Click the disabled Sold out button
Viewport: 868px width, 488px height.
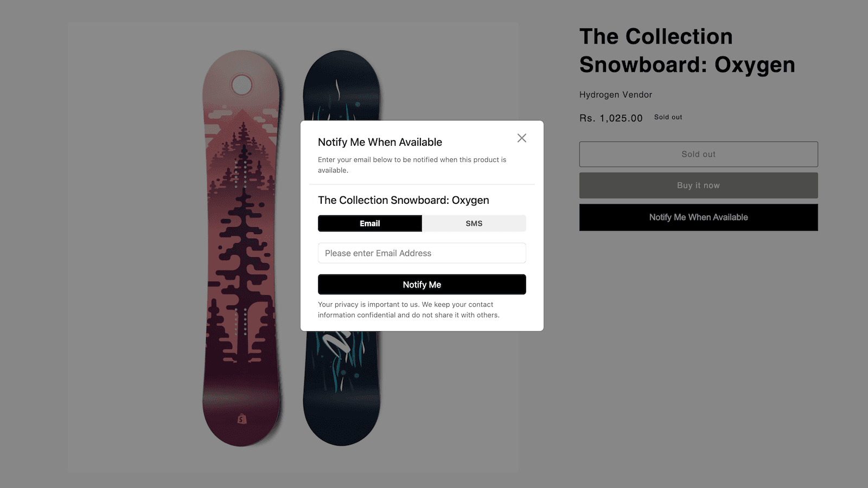[698, 154]
